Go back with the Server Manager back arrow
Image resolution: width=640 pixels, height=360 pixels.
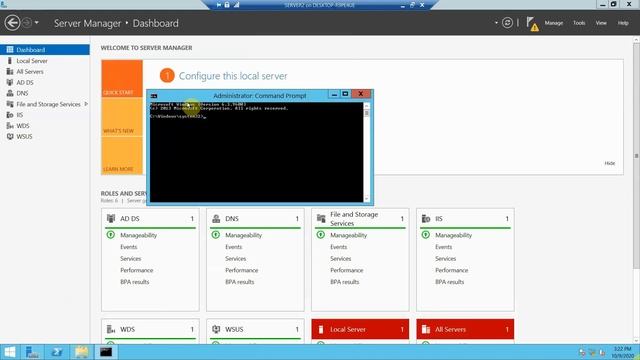(12, 23)
